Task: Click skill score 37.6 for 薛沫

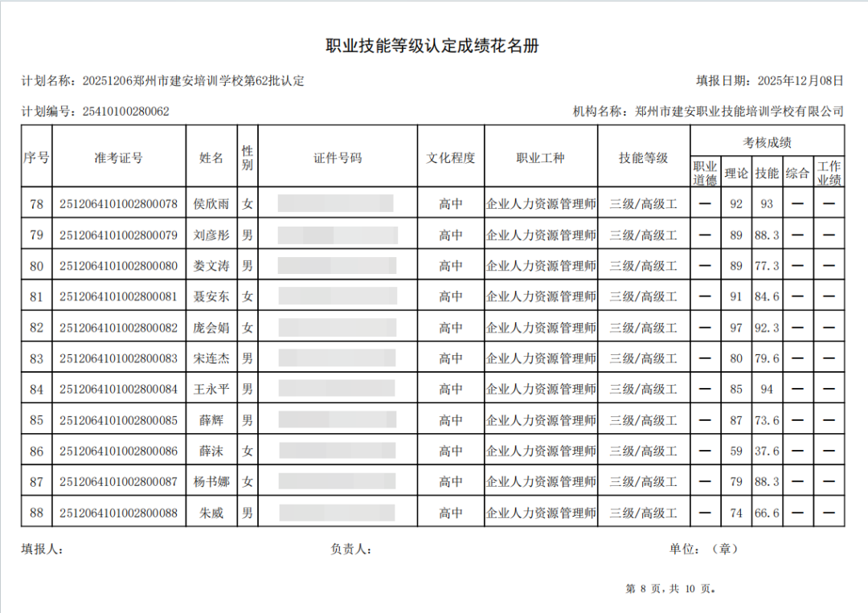Action: coord(767,452)
